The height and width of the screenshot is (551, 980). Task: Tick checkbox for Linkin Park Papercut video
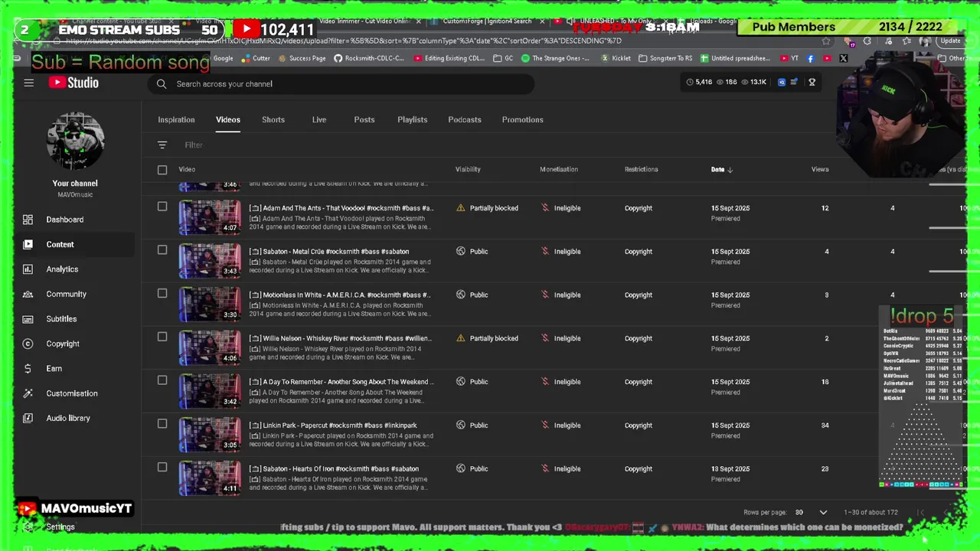pyautogui.click(x=162, y=424)
